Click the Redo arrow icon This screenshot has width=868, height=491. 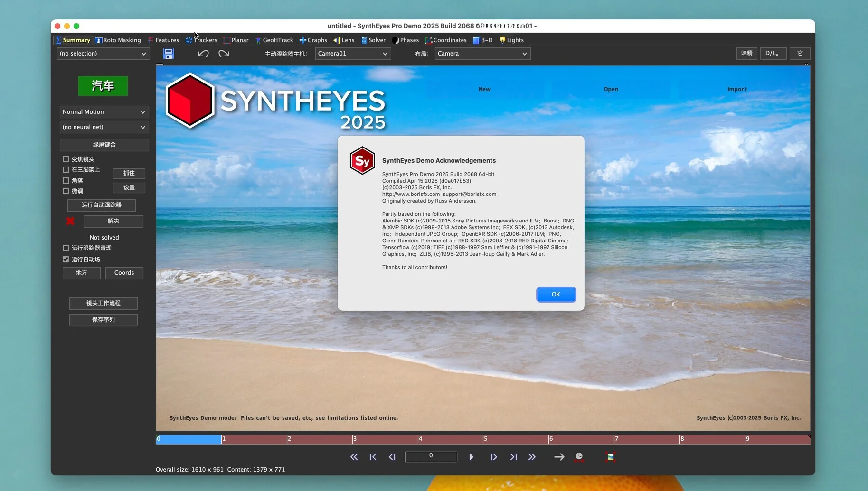point(224,54)
